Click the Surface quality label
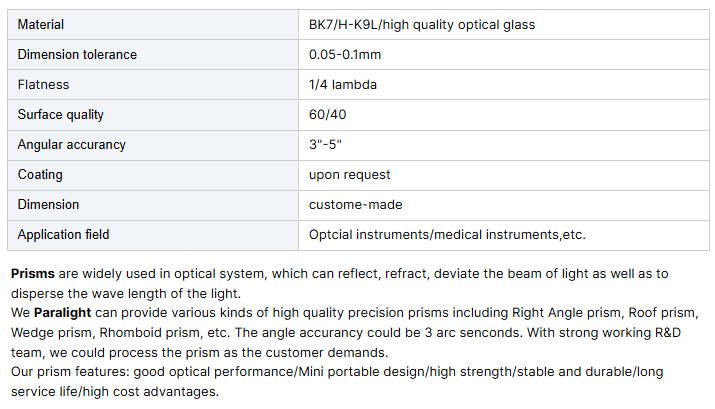 61,115
